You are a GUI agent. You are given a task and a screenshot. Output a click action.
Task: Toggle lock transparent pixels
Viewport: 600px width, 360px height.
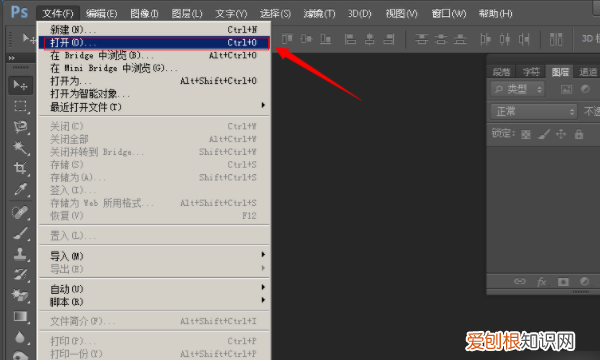(526, 134)
